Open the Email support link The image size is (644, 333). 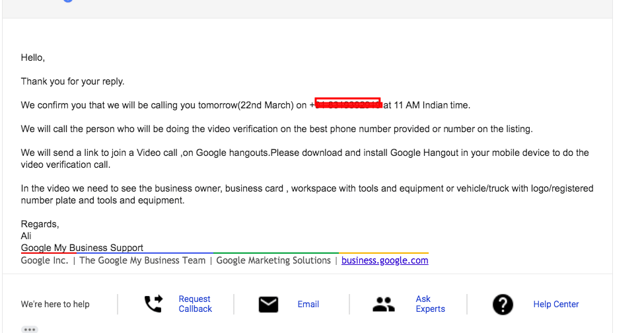pos(308,304)
